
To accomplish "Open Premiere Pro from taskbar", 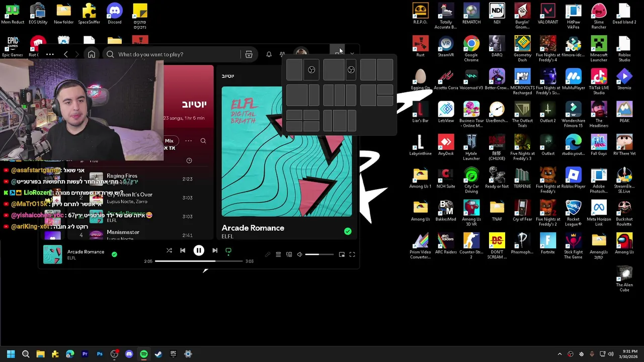I will 85,354.
